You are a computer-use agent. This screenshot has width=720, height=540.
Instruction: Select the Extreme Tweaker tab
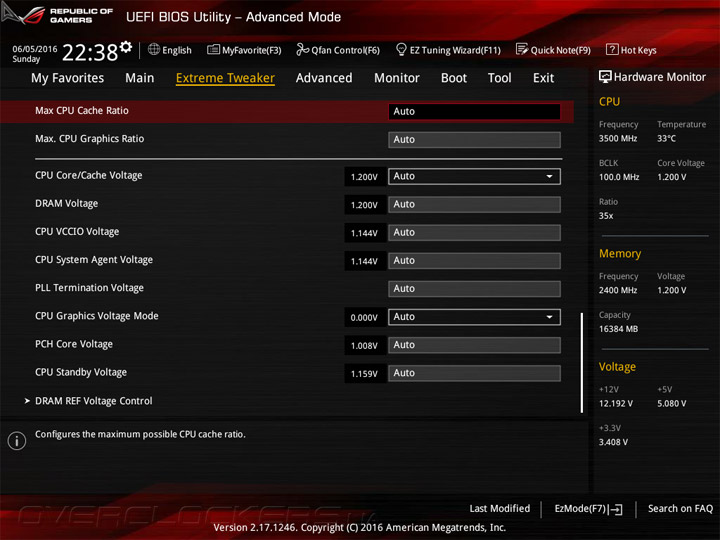point(225,78)
